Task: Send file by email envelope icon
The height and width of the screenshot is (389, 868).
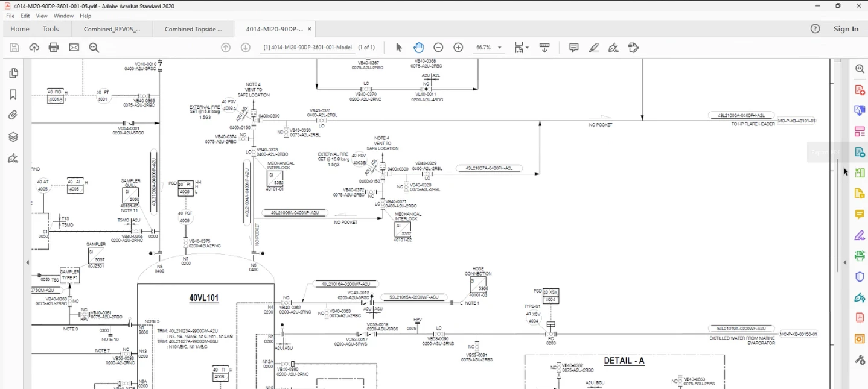Action: coord(74,48)
